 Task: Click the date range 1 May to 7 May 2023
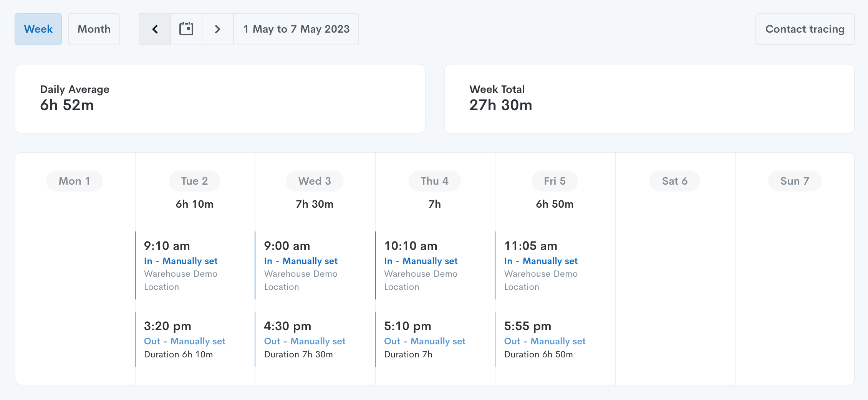pyautogui.click(x=296, y=29)
